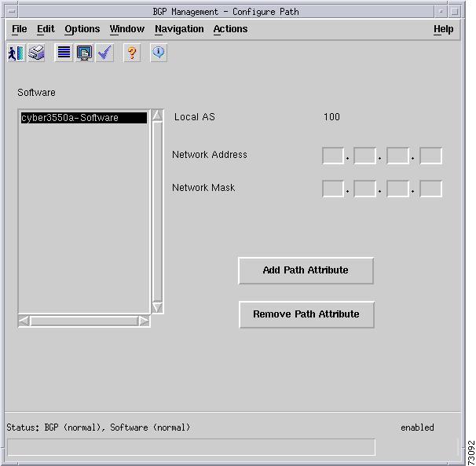Click the Software list scroll-up arrow
Screen dimensions: 476x466
(x=157, y=116)
